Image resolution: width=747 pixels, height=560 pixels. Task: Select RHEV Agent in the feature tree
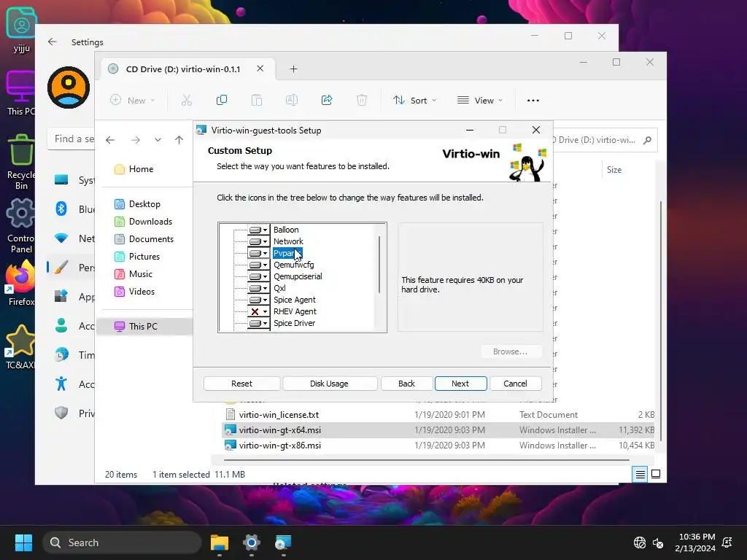coord(295,311)
